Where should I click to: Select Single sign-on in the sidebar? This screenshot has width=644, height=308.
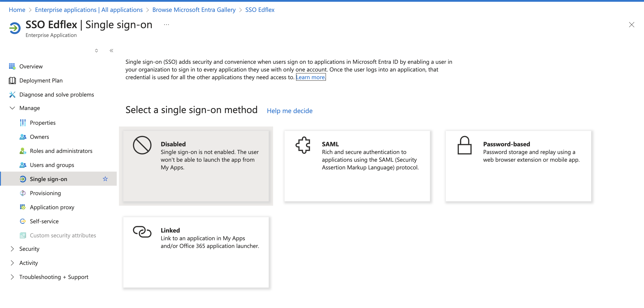(x=59, y=179)
